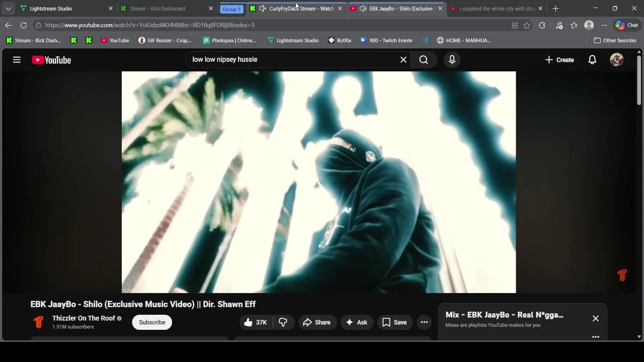Mute the CurlyFryDabs Stream tab audio
The width and height of the screenshot is (644, 362).
(x=263, y=9)
